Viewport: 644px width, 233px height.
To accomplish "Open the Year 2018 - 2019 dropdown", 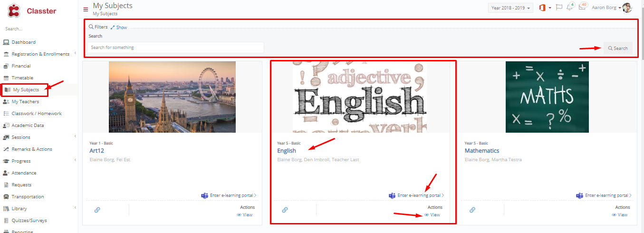I will (510, 8).
